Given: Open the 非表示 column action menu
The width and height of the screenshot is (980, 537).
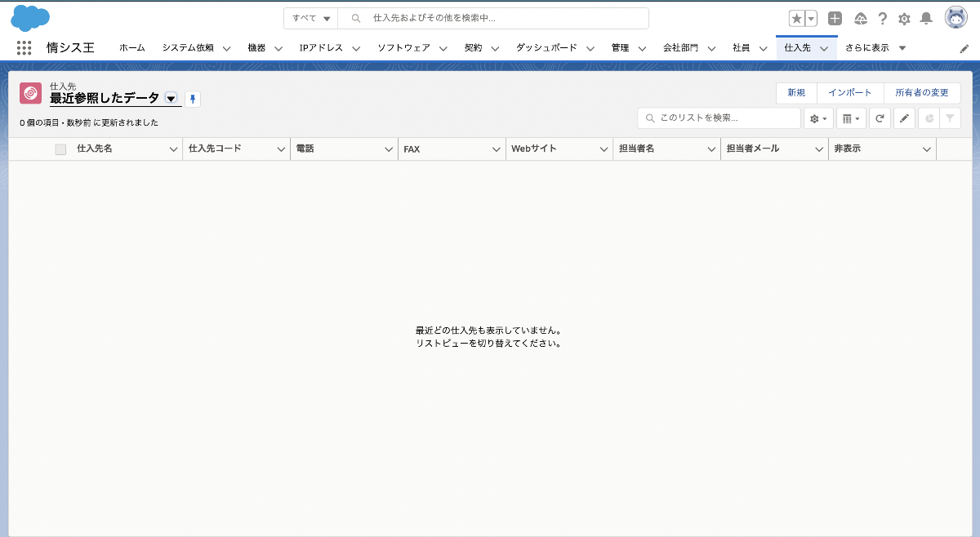Looking at the screenshot, I should 927,149.
